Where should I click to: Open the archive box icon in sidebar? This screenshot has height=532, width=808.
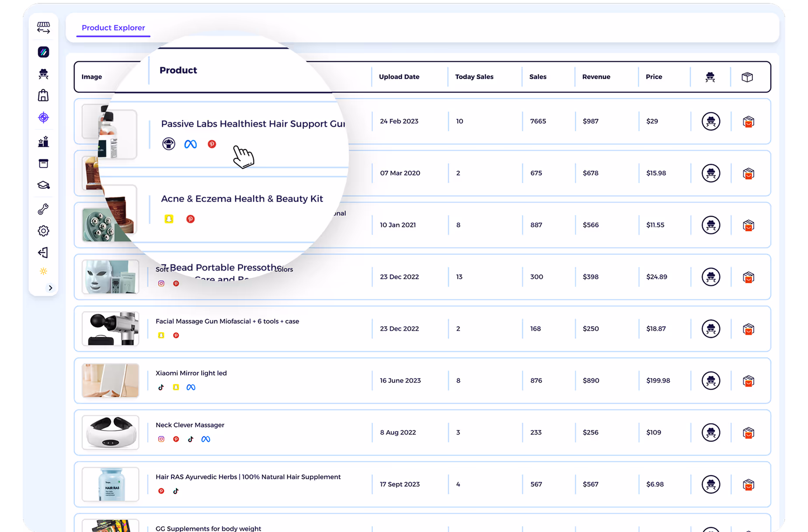[x=43, y=163]
